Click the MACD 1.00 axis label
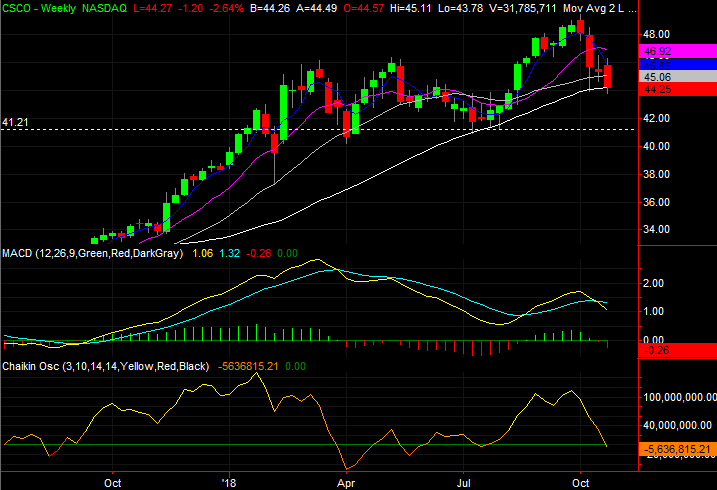 [x=653, y=311]
